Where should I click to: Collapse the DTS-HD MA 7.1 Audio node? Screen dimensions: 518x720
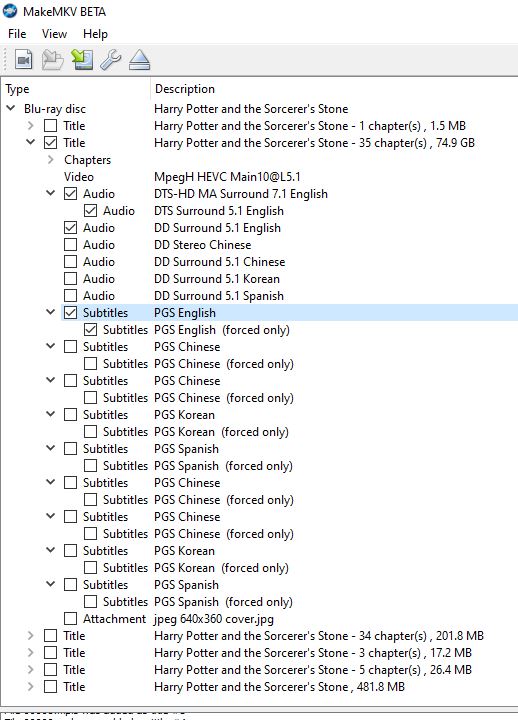pyautogui.click(x=51, y=193)
